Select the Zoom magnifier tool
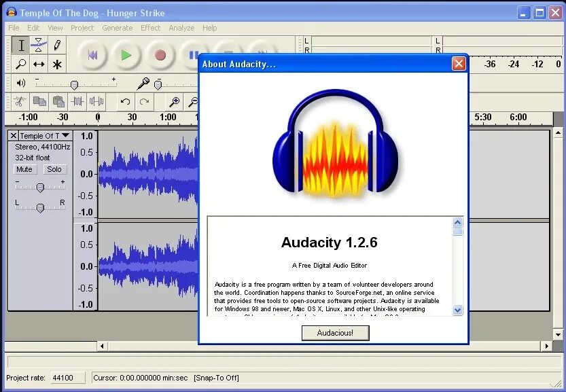This screenshot has height=392, width=566. 21,65
